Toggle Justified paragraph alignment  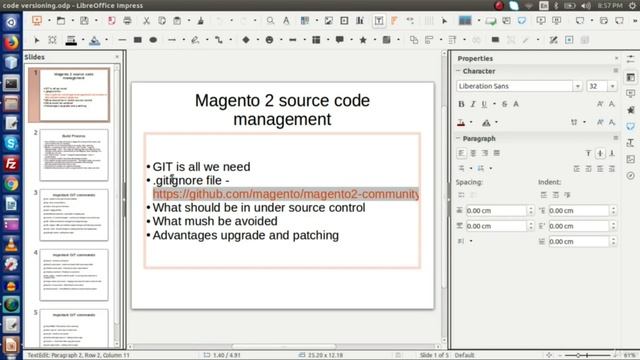click(496, 153)
